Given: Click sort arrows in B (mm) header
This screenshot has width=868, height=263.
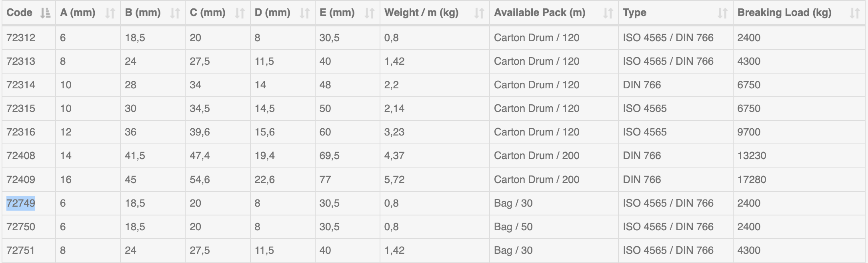Looking at the screenshot, I should (175, 13).
